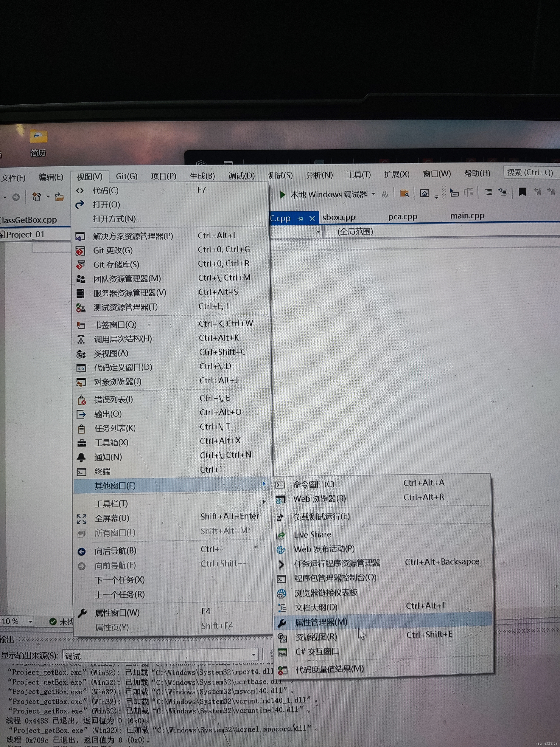The height and width of the screenshot is (747, 560).
Task: Open the Debug menu
Action: point(241,176)
